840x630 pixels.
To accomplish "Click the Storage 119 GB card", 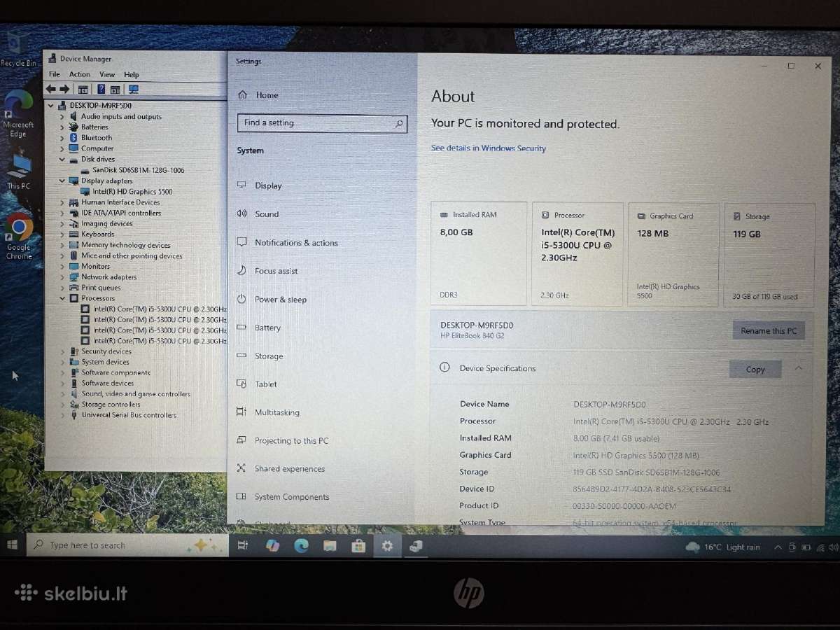I will pyautogui.click(x=769, y=255).
